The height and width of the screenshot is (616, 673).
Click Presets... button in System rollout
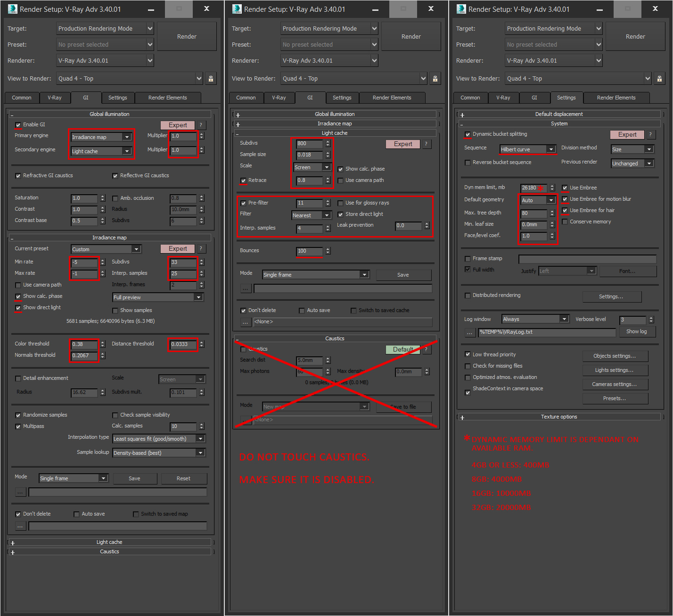(615, 398)
